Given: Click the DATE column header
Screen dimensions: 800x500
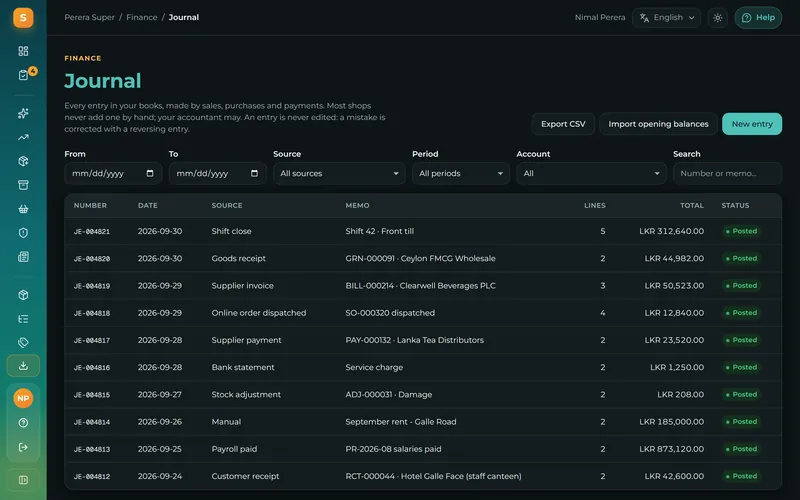Looking at the screenshot, I should (x=147, y=206).
